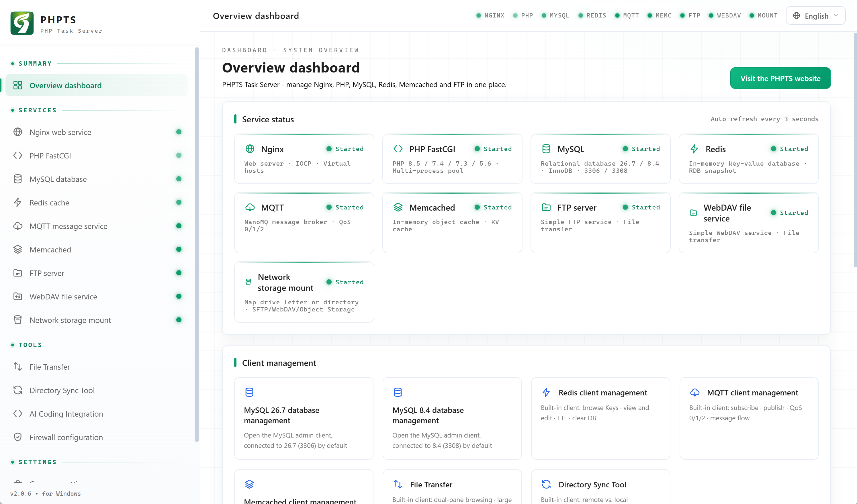Open the FTP server sidebar item
The height and width of the screenshot is (504, 857).
click(x=97, y=273)
